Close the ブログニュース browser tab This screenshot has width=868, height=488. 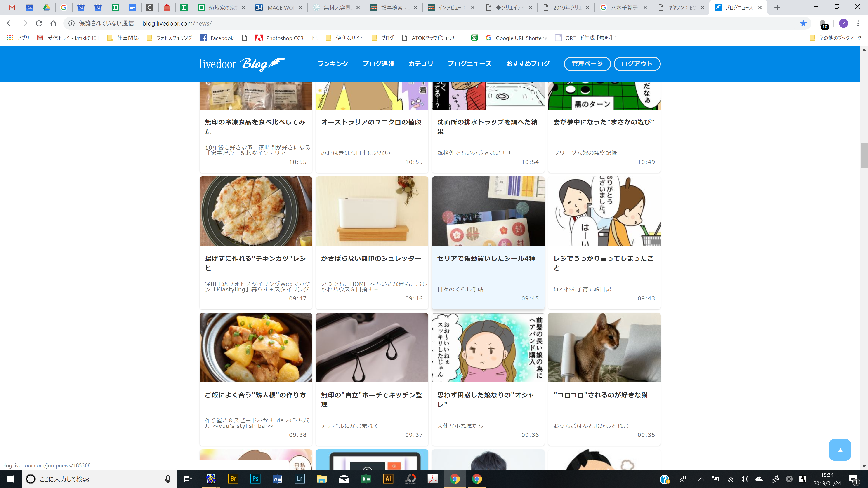click(x=760, y=7)
